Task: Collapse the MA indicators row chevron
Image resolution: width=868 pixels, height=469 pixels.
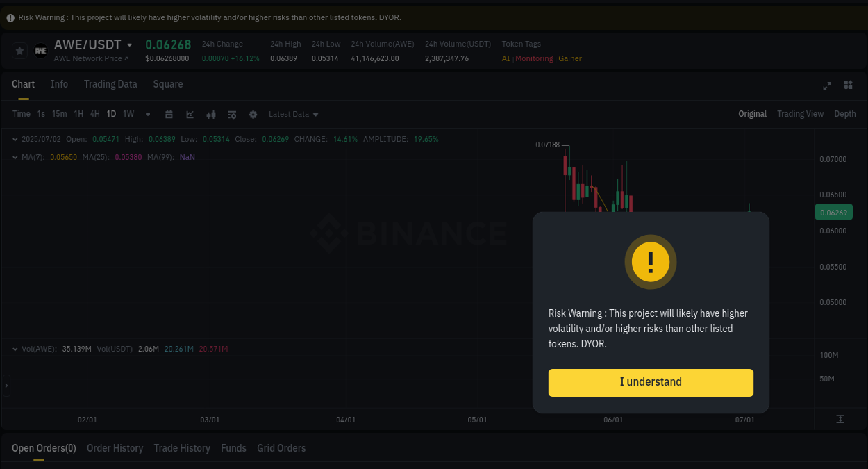Action: click(x=15, y=157)
